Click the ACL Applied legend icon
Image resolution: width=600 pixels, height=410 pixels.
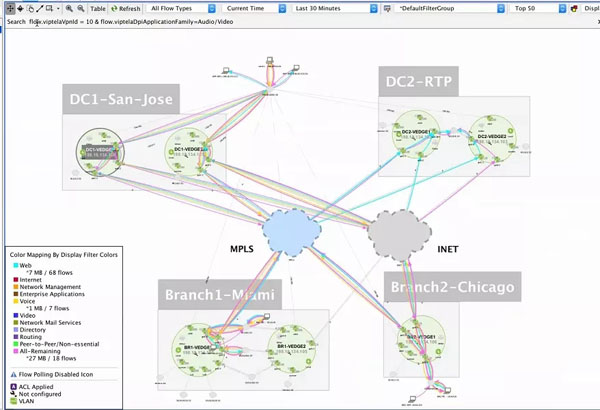point(13,387)
